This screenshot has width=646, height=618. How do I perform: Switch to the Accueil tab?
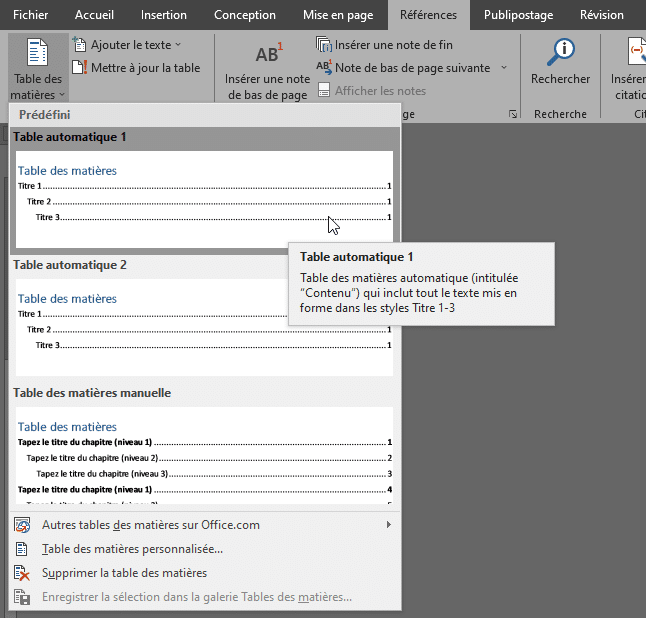(94, 15)
